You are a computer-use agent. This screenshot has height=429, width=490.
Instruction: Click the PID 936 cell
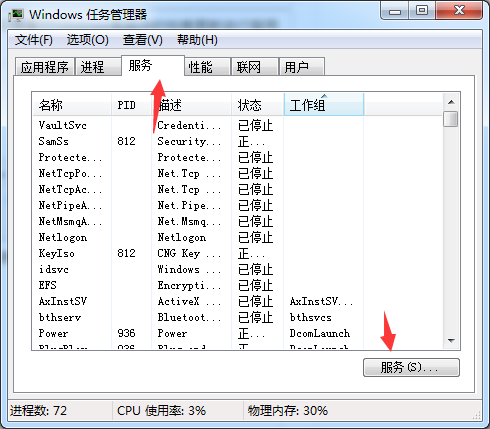(126, 333)
